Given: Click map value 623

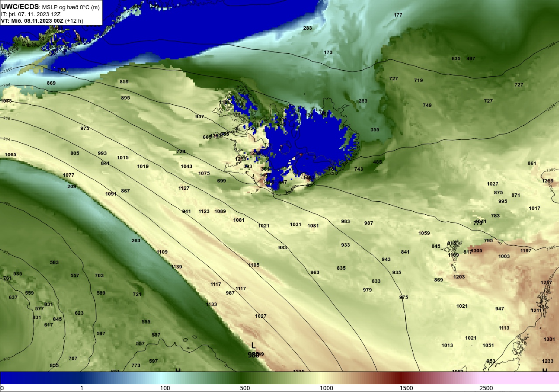Looking at the screenshot, I should pos(79,313).
